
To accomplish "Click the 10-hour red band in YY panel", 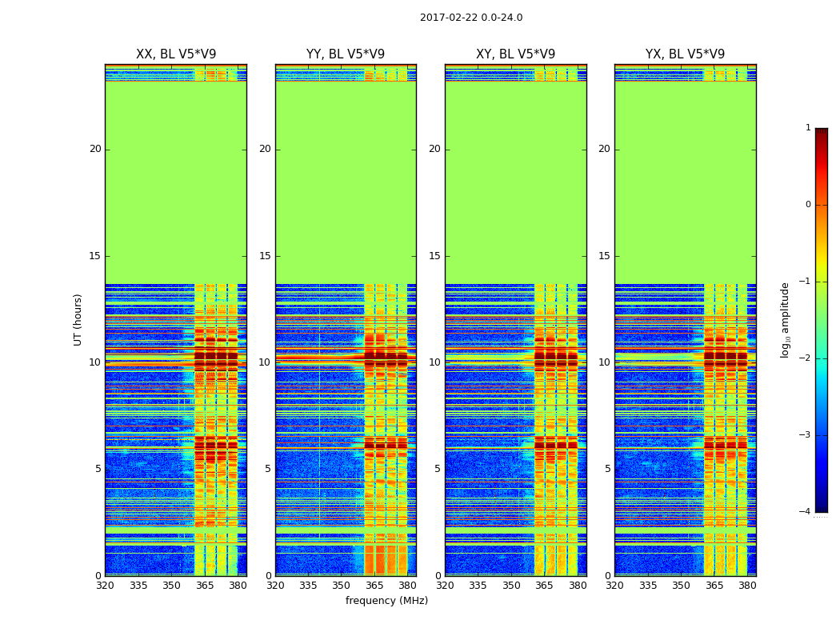I will (346, 358).
